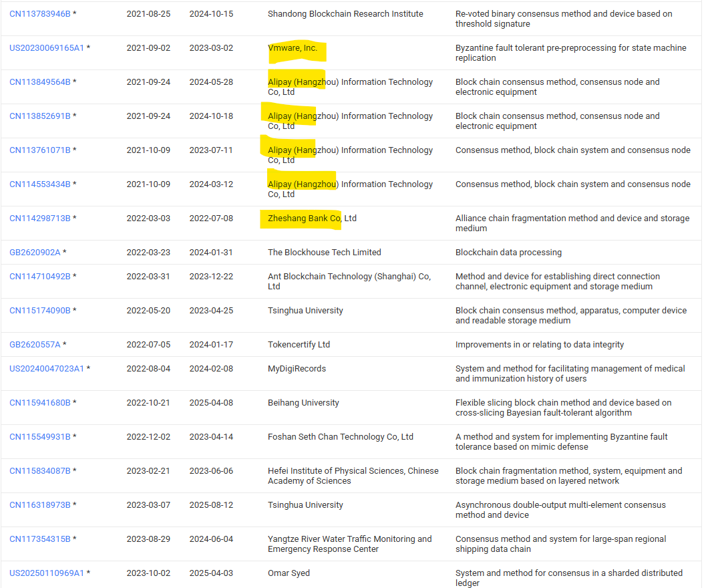
Task: Open patent US20250110969A1 link
Action: coord(47,573)
